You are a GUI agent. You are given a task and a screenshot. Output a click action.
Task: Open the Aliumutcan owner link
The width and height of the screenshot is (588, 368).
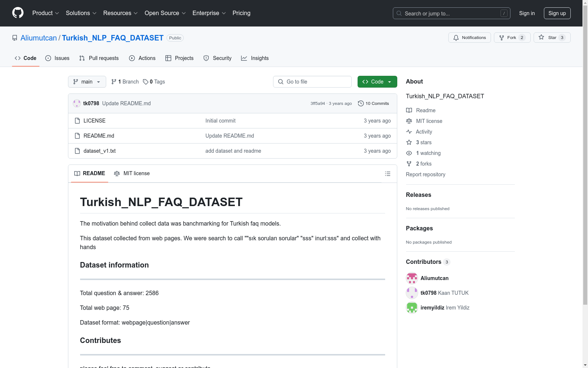coord(39,38)
